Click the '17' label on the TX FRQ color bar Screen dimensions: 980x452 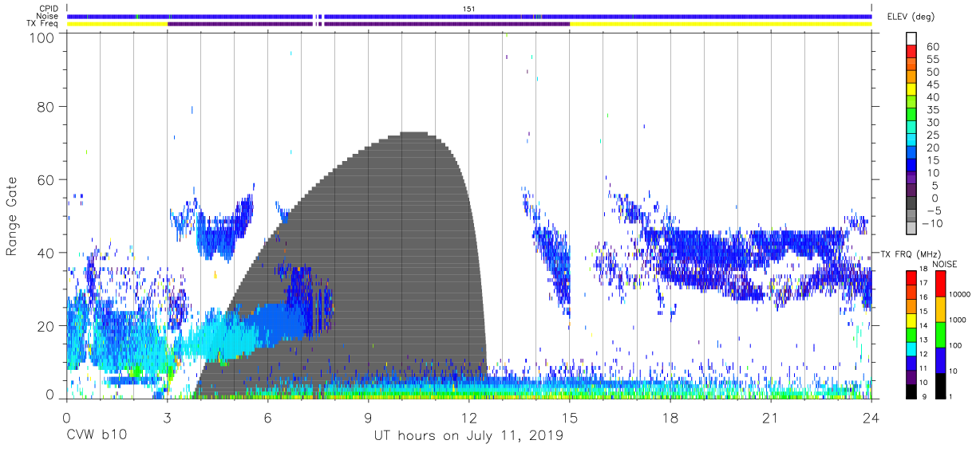point(923,283)
